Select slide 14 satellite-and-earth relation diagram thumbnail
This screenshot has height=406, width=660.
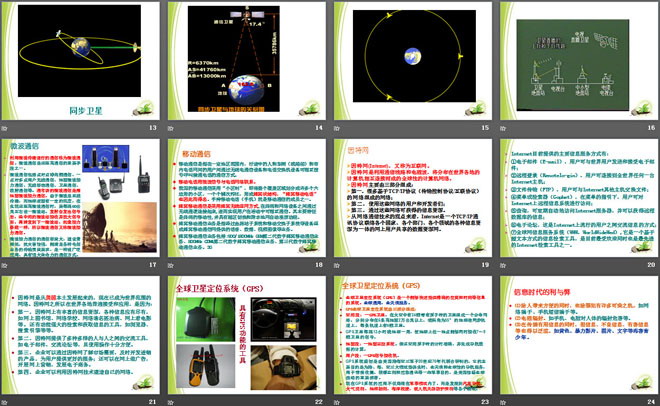coord(247,61)
